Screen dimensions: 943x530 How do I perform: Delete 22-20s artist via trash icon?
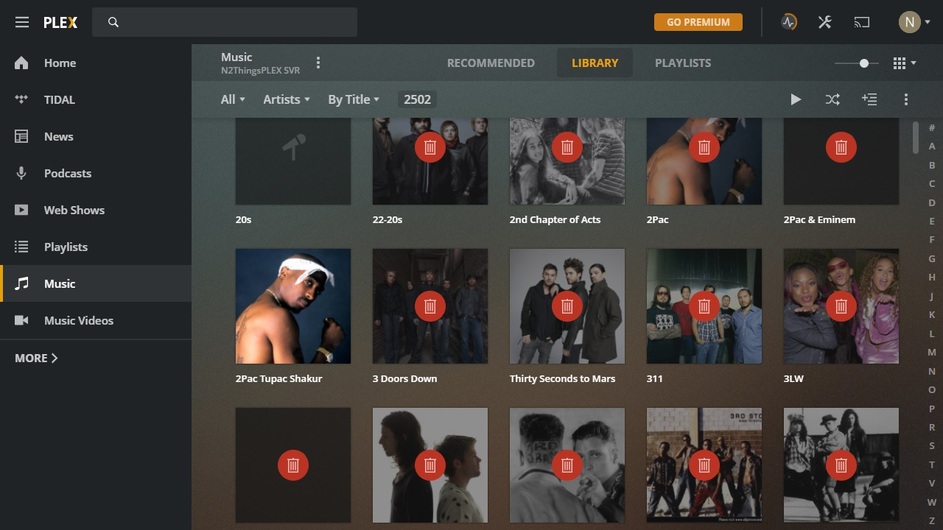[430, 147]
